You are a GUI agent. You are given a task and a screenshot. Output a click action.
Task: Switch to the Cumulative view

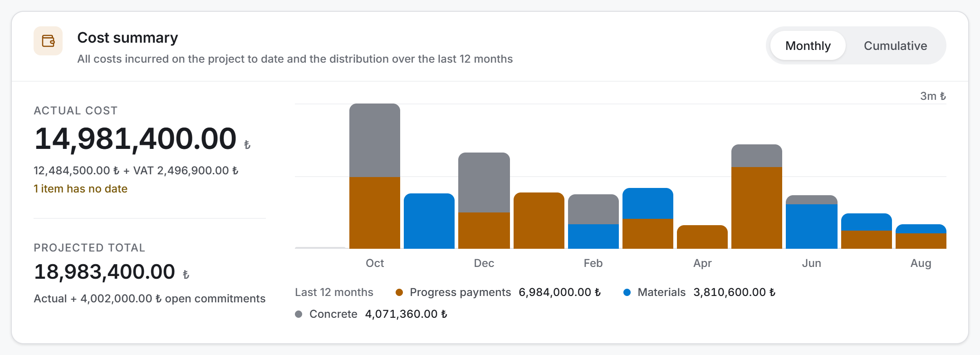895,45
